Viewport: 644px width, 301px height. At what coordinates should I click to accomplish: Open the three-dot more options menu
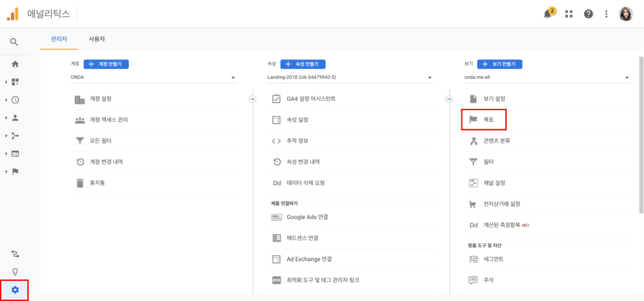(x=607, y=14)
